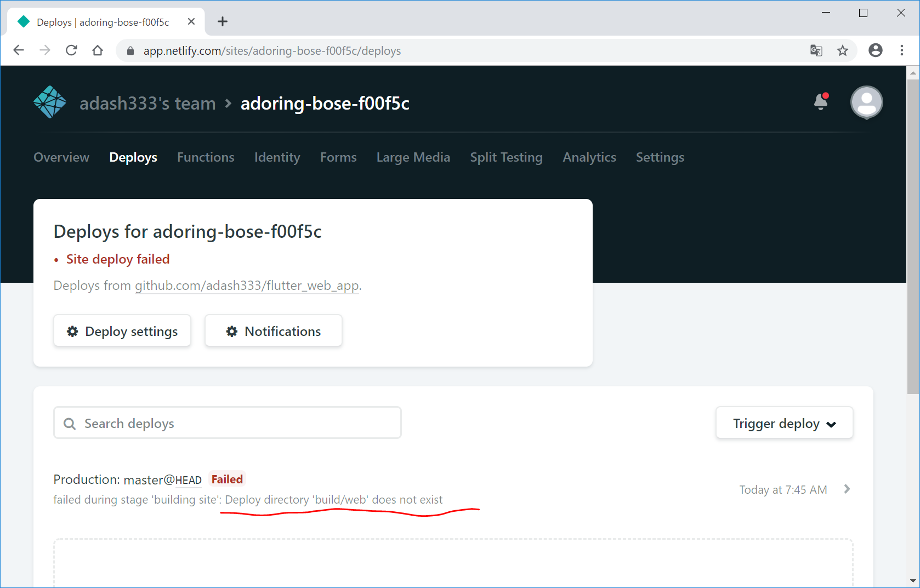This screenshot has height=588, width=920.
Task: Open the notifications bell
Action: (x=821, y=102)
